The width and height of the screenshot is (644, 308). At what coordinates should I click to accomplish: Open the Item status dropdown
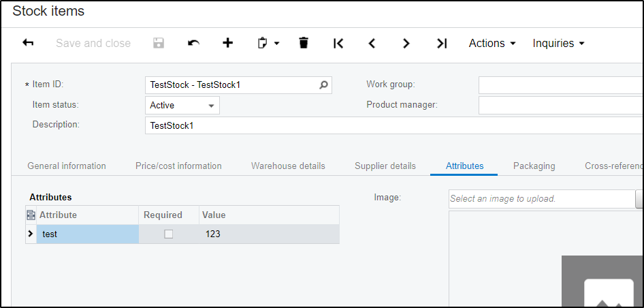pyautogui.click(x=182, y=105)
